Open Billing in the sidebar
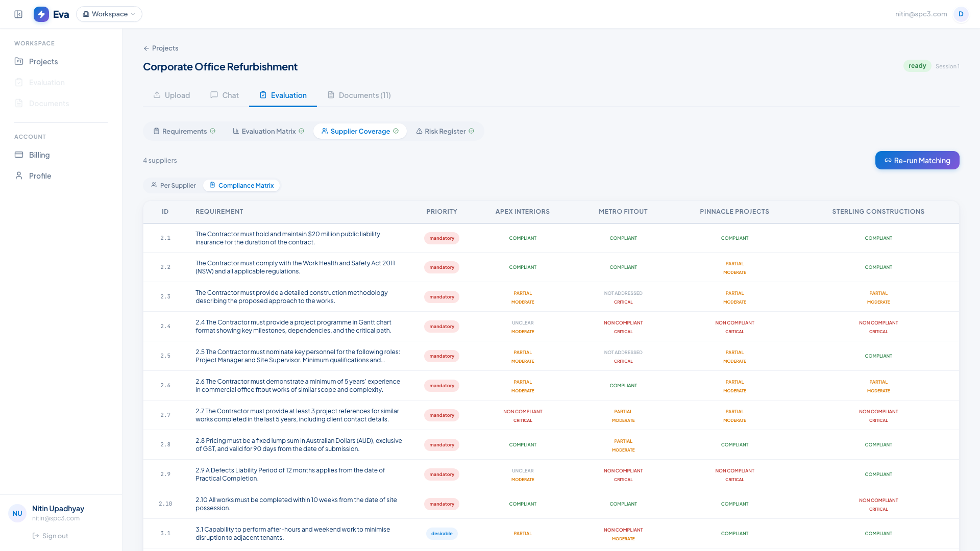Viewport: 980px width, 551px height. 39,155
